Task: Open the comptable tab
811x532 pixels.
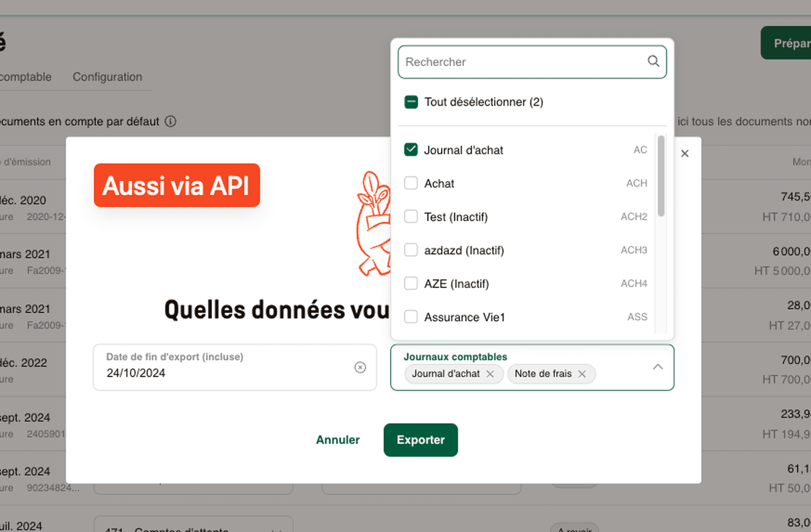Action: 26,77
